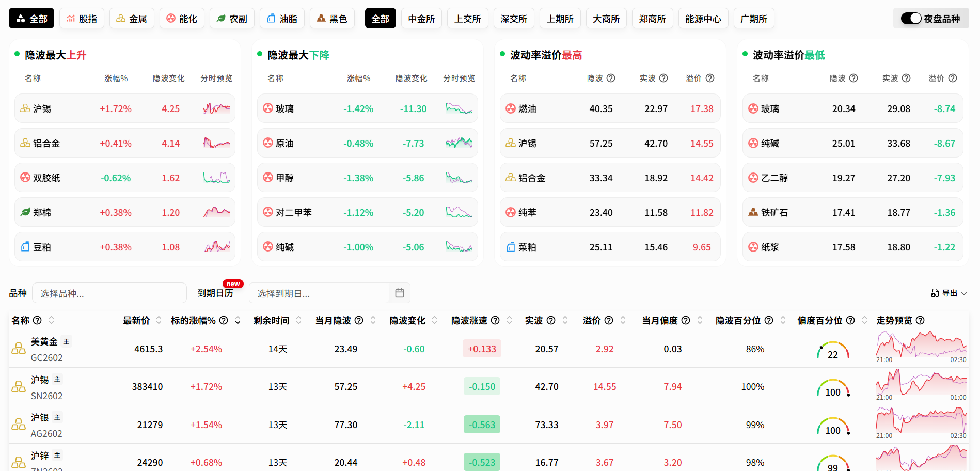980x471 pixels.
Task: Toggle the 夜盘品种 night session switch
Action: click(x=911, y=19)
